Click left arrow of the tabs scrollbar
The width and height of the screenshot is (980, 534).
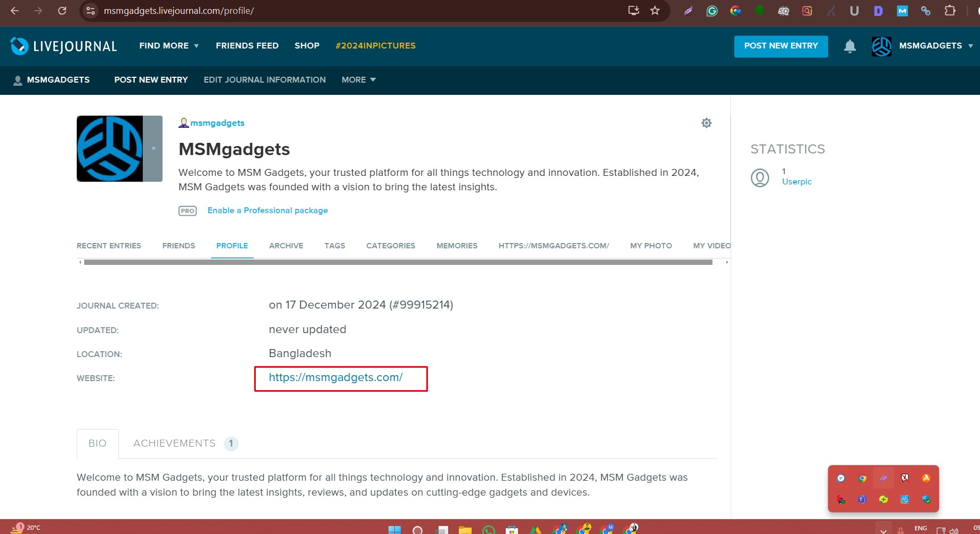80,262
